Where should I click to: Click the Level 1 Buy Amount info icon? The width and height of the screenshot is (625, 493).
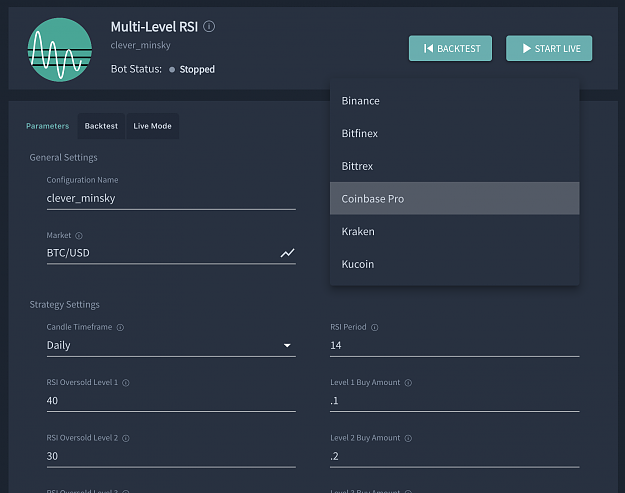click(408, 383)
